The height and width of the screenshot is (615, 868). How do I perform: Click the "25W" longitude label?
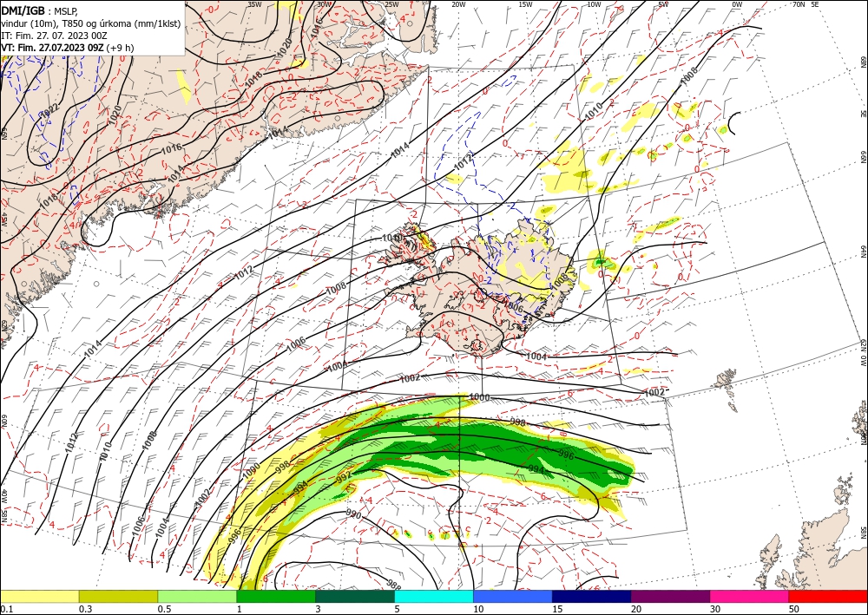click(x=391, y=4)
